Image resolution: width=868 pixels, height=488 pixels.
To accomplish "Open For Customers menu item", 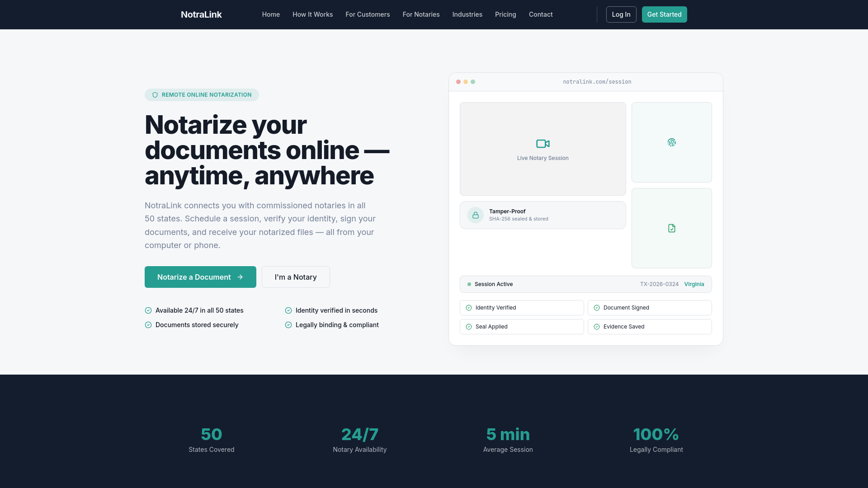I will point(368,14).
